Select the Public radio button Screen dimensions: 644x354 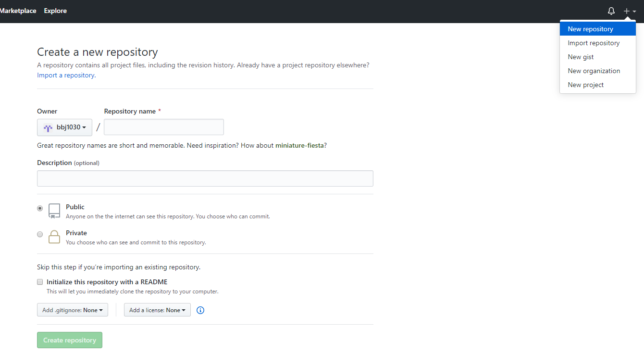(x=40, y=208)
